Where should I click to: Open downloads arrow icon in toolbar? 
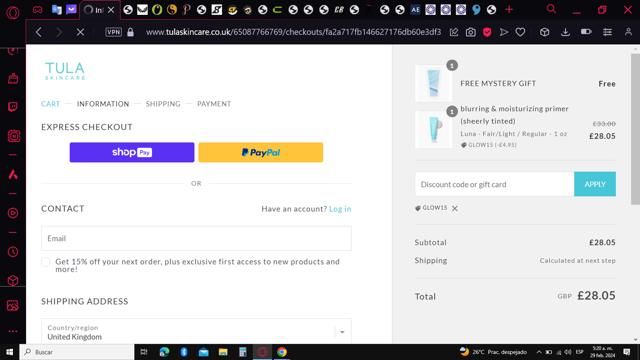565,32
